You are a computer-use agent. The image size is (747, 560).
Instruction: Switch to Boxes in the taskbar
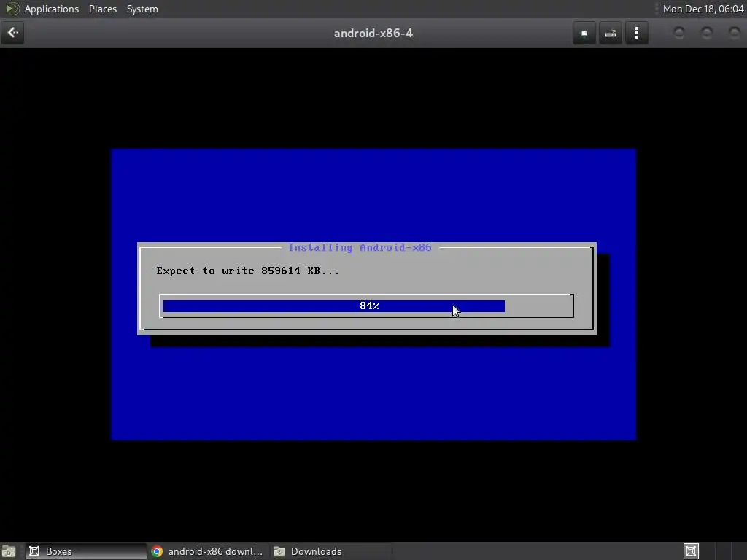(86, 551)
